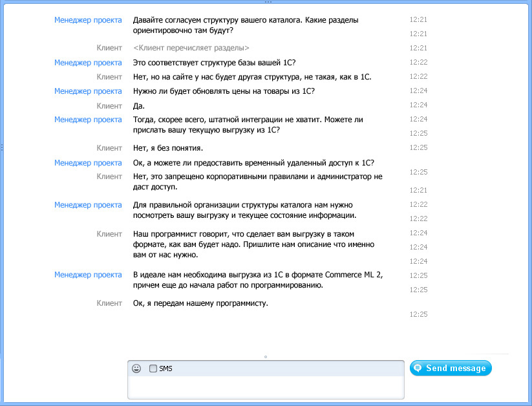
Task: Select the '<Клиент перечисляет разделы>' placeholder message
Action: (191, 48)
